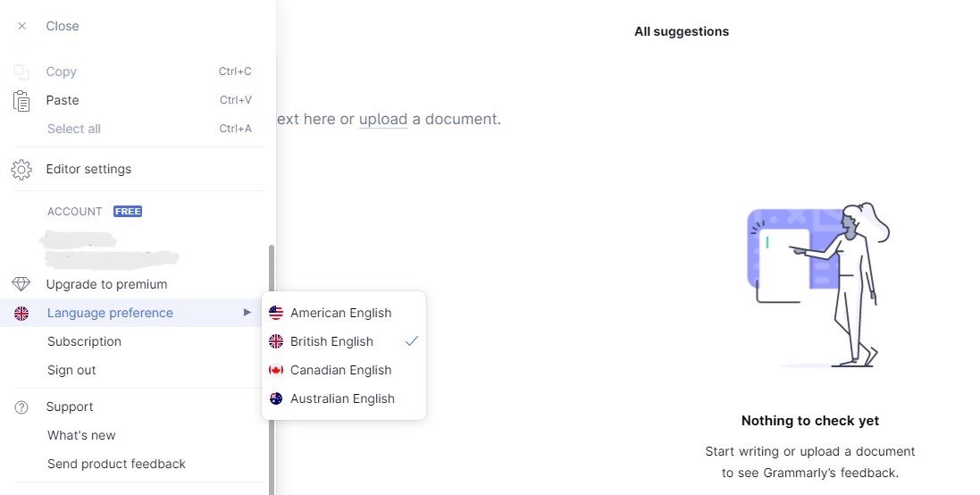
Task: Click the Support question mark icon
Action: point(21,407)
